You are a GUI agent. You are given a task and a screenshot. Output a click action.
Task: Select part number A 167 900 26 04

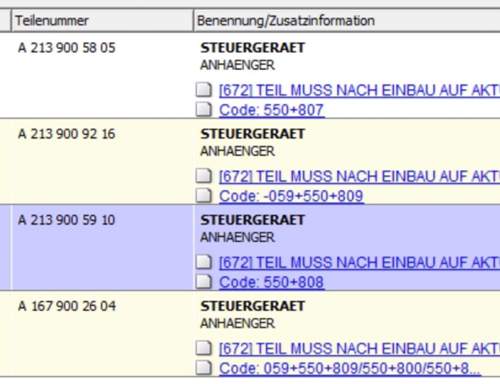[x=67, y=306]
